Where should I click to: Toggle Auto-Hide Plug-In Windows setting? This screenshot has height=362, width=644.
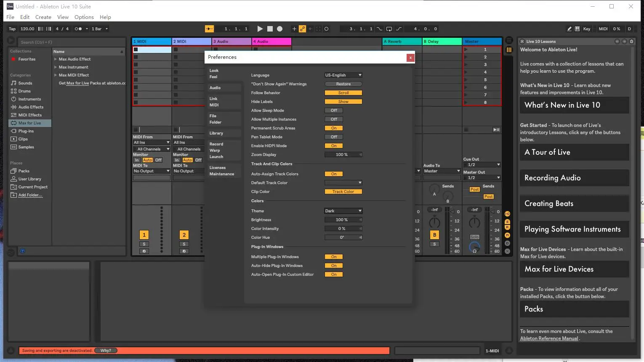click(x=334, y=265)
